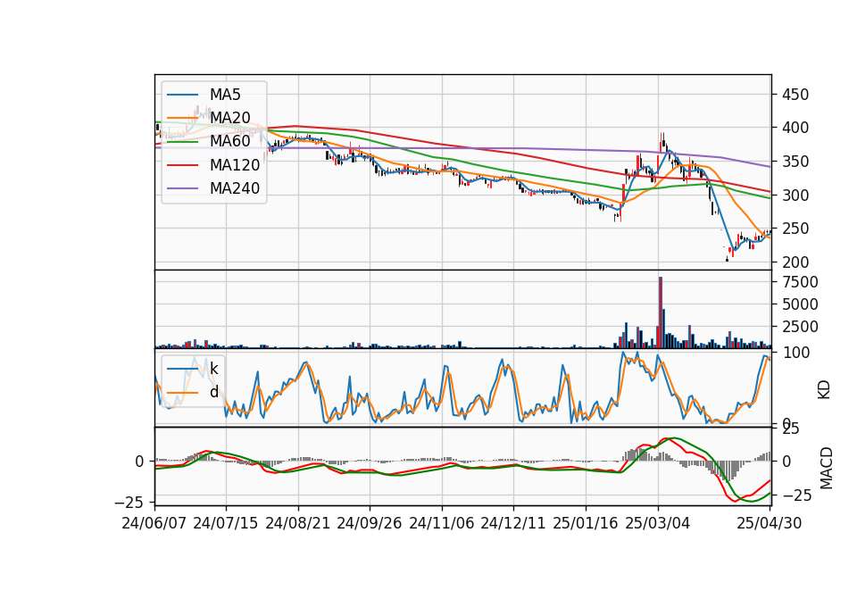Click the 24/12/11 date label
Viewport: 857px width, 616px height.
click(x=513, y=523)
